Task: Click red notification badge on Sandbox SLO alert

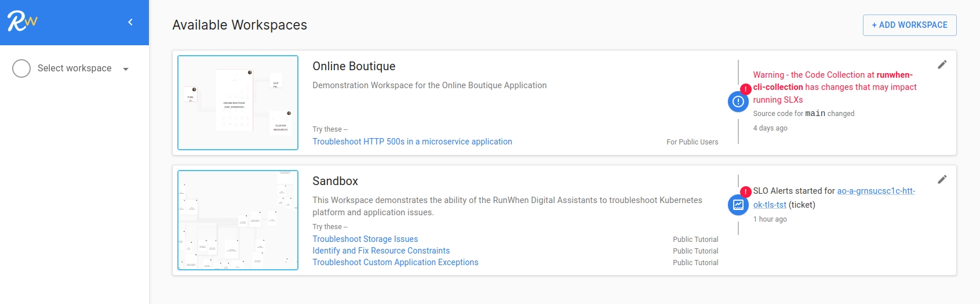Action: pos(746,191)
